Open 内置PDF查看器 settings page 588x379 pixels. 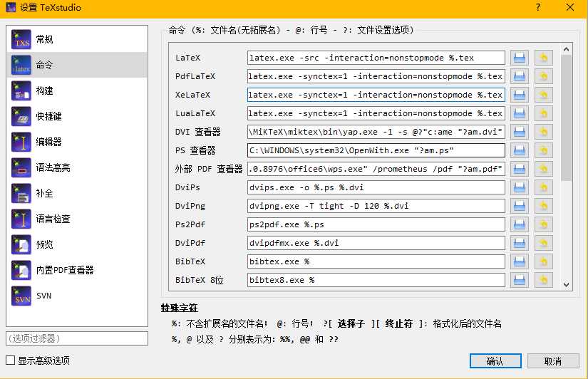tap(77, 270)
